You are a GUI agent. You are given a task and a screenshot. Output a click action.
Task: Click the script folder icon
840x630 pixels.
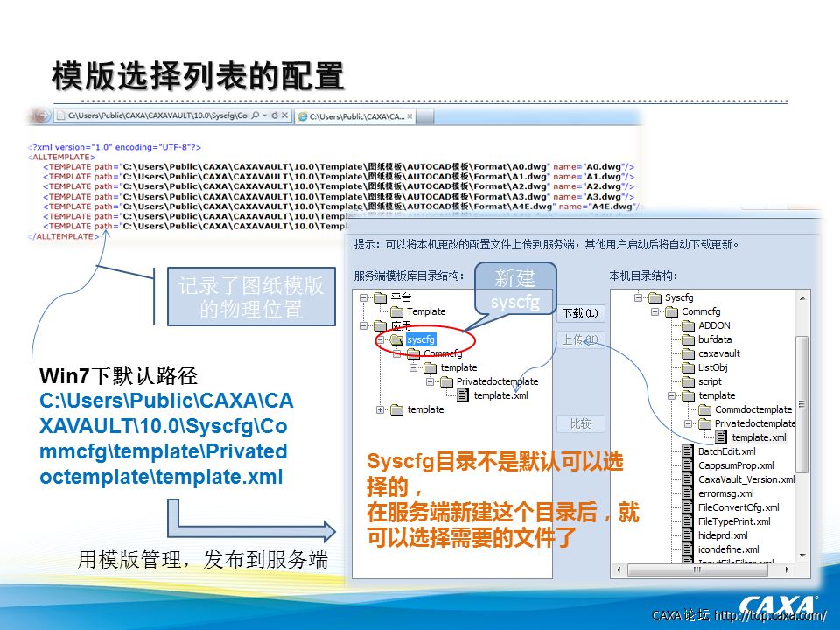[688, 381]
